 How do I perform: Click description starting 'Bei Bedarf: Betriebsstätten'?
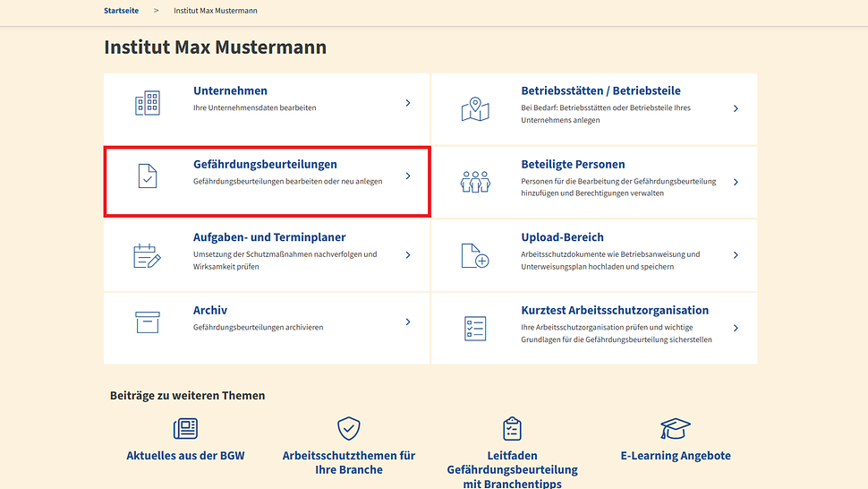point(606,114)
